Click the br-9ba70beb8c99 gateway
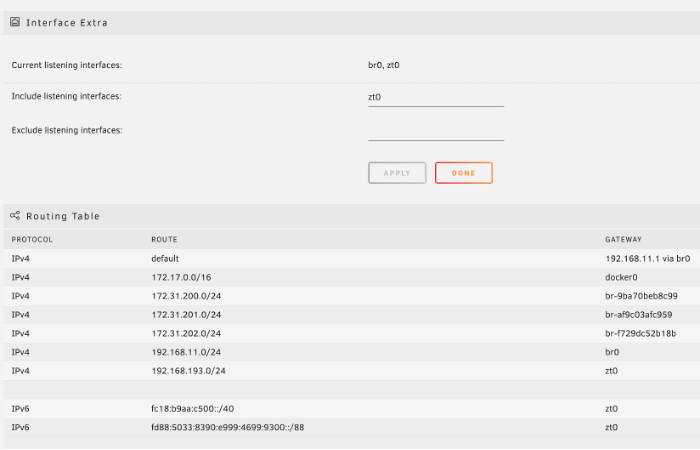The image size is (700, 450). pos(642,296)
